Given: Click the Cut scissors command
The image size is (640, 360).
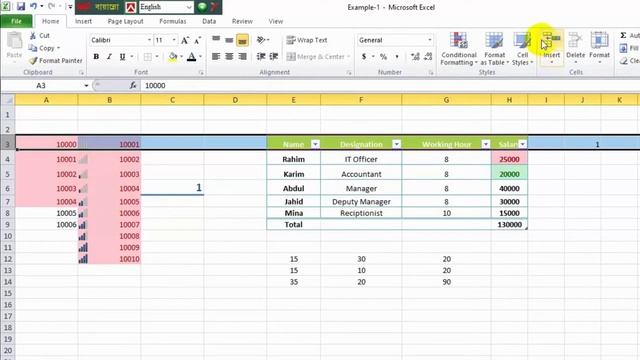Looking at the screenshot, I should click(39, 36).
